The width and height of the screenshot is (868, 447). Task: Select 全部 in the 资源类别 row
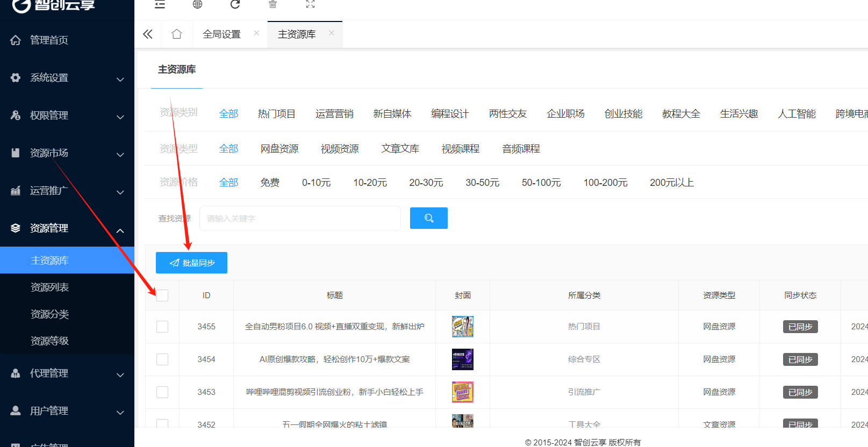228,114
